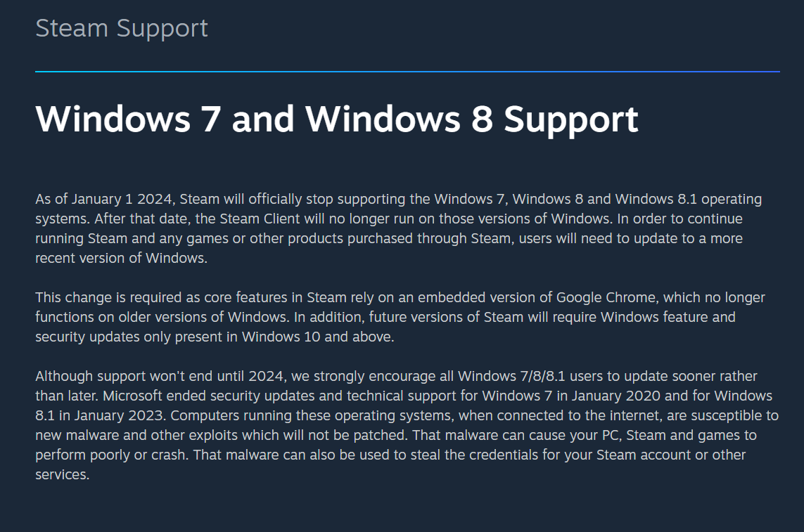Click the word "Microsoft" in third paragraph

point(132,396)
